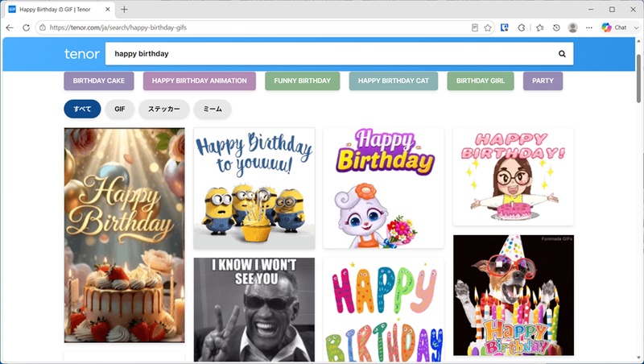This screenshot has width=644, height=364.
Task: Select the Happy Birthday GIF Tenor tab
Action: tap(60, 10)
